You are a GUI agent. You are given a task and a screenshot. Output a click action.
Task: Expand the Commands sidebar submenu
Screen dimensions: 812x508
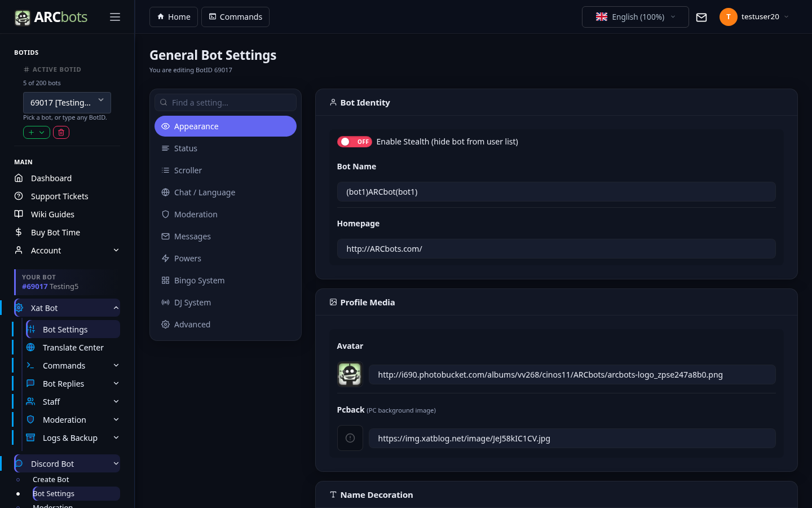pyautogui.click(x=73, y=365)
